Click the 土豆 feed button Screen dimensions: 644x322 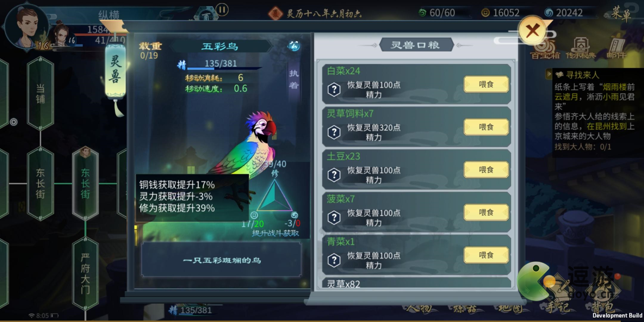[x=486, y=170]
